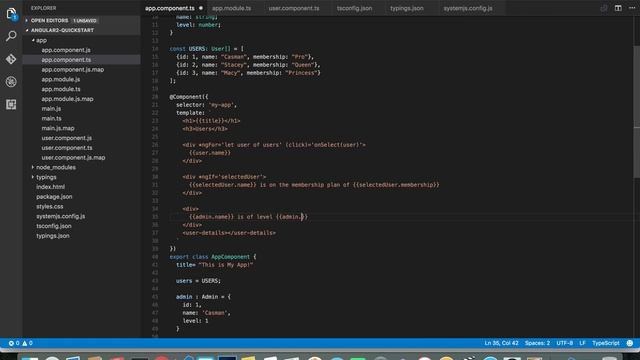The image size is (640, 360).
Task: Switch to the typings.json tab
Action: (407, 8)
